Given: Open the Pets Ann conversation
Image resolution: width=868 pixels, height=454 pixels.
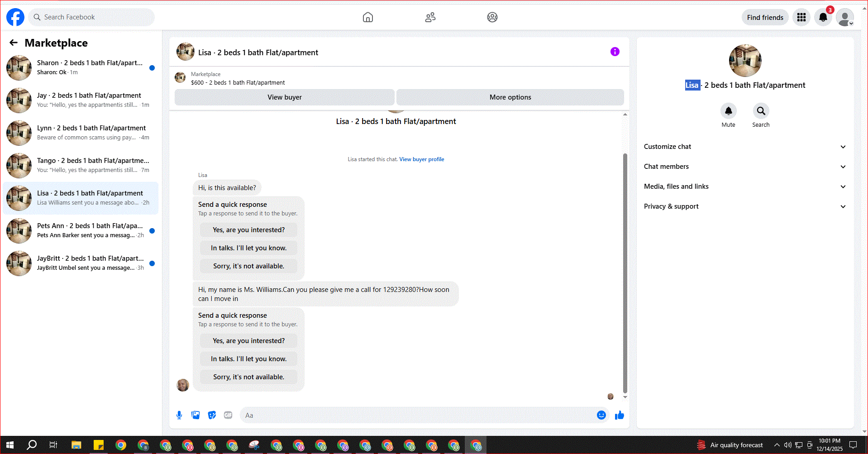Looking at the screenshot, I should 81,230.
